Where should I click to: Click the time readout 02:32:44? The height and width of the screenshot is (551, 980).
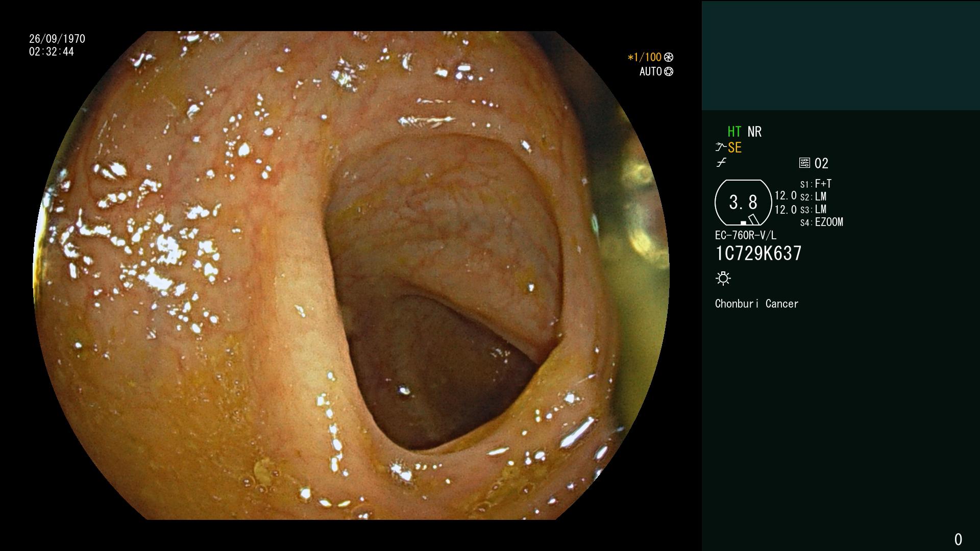(52, 52)
